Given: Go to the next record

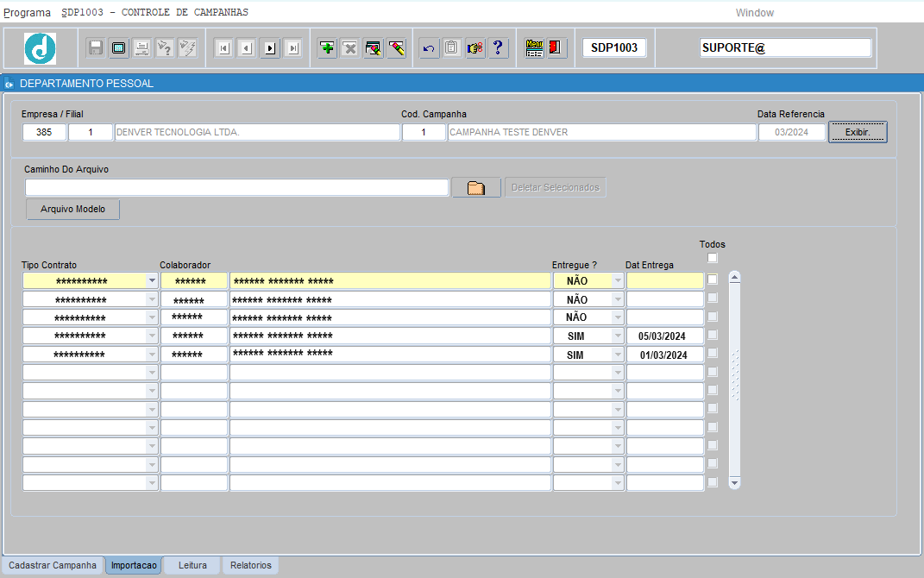Looking at the screenshot, I should click(x=270, y=48).
